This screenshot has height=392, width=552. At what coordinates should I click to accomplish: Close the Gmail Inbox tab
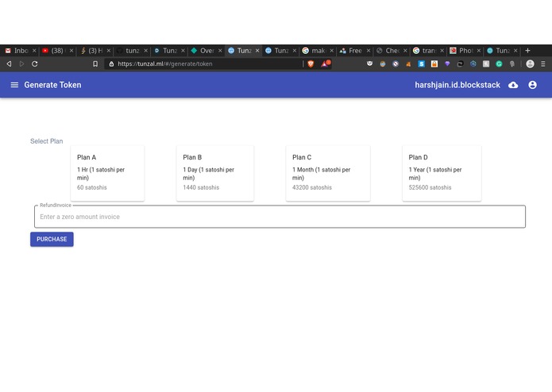pos(34,51)
